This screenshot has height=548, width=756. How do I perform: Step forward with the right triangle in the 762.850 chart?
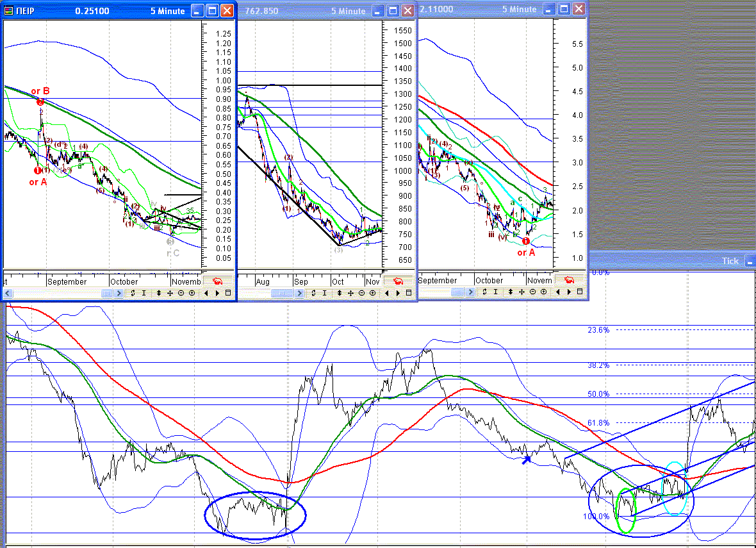tap(398, 293)
